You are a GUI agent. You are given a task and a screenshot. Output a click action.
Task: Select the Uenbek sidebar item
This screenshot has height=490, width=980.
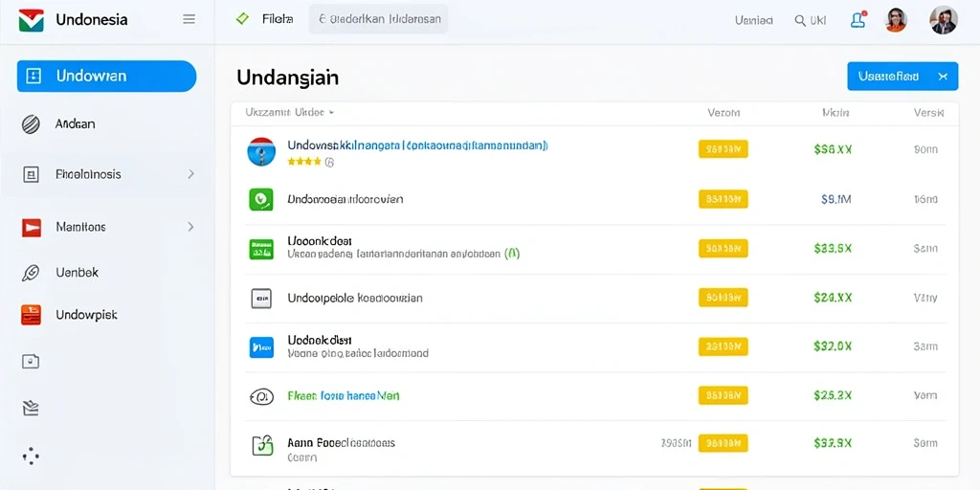(x=77, y=273)
